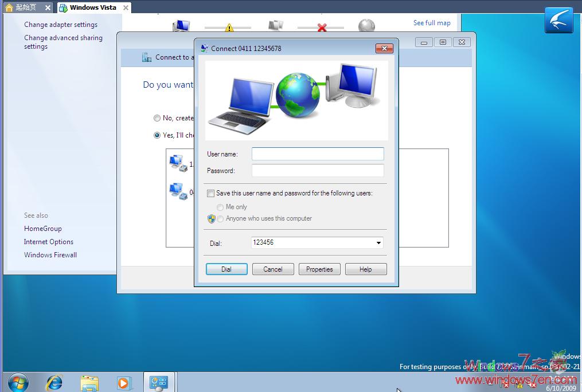The height and width of the screenshot is (392, 582).
Task: Select the Me only radio button
Action: [x=220, y=207]
